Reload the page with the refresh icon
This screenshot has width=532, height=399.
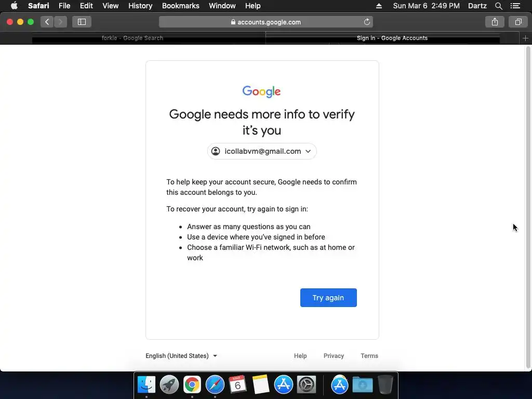point(367,22)
